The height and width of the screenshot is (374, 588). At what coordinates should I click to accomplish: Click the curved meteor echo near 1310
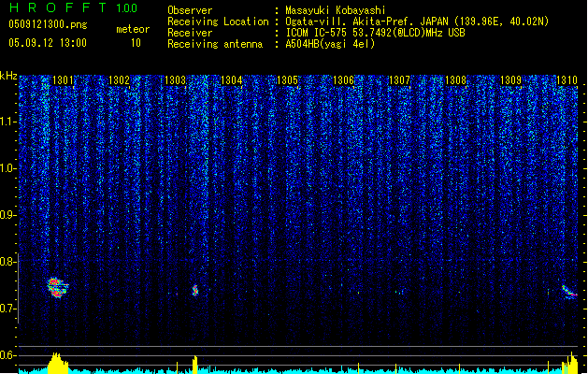click(569, 292)
